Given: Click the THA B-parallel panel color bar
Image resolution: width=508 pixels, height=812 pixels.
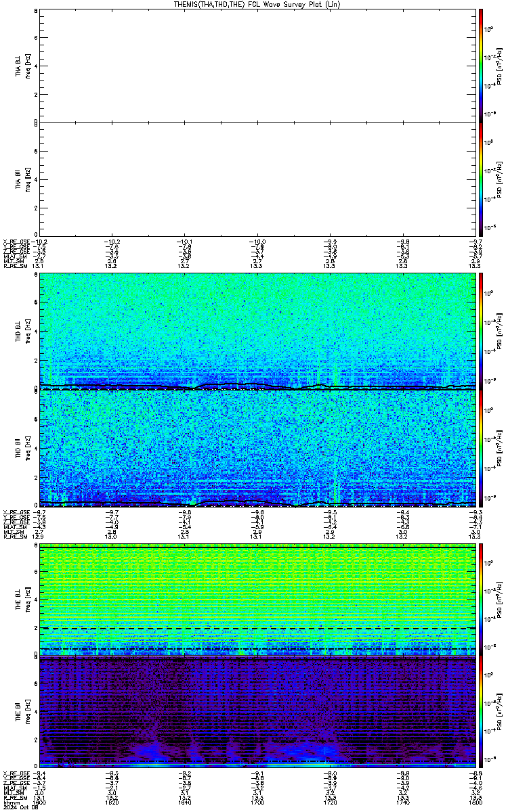Looking at the screenshot, I should point(481,179).
